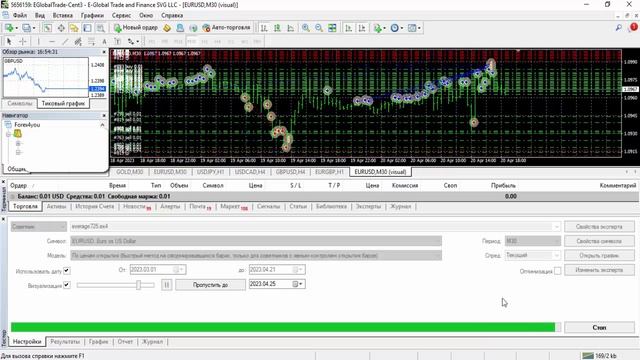Pause the visual test playback
This screenshot has height=360, width=640.
coord(167,284)
